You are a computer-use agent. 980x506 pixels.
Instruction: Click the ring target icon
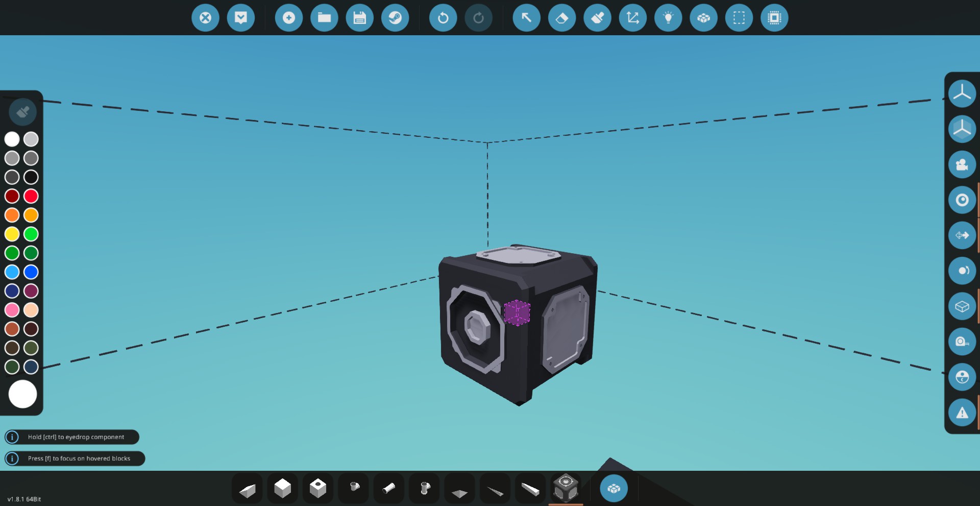pyautogui.click(x=962, y=200)
